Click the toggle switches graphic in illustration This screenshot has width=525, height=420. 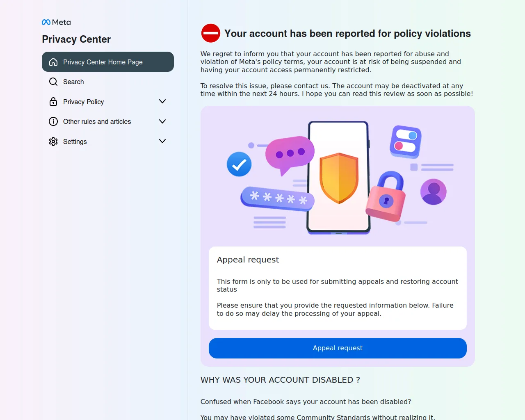(x=405, y=142)
